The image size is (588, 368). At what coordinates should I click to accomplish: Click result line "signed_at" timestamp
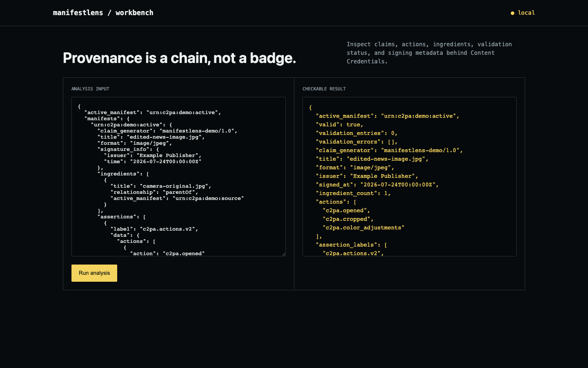tap(399, 185)
